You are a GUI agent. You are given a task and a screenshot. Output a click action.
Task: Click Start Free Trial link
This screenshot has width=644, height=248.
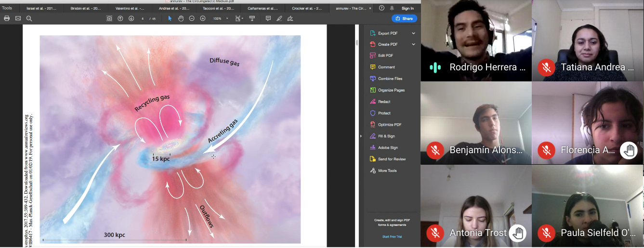pyautogui.click(x=392, y=237)
